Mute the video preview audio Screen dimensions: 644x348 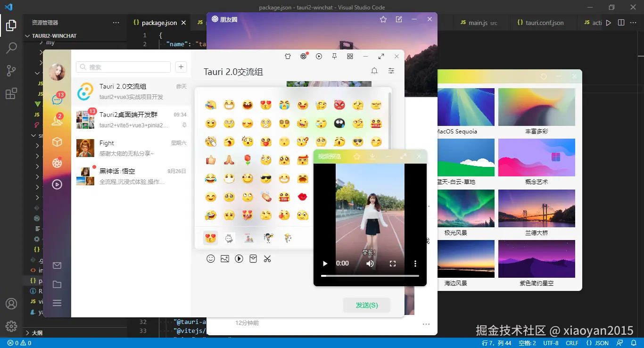[x=370, y=264]
